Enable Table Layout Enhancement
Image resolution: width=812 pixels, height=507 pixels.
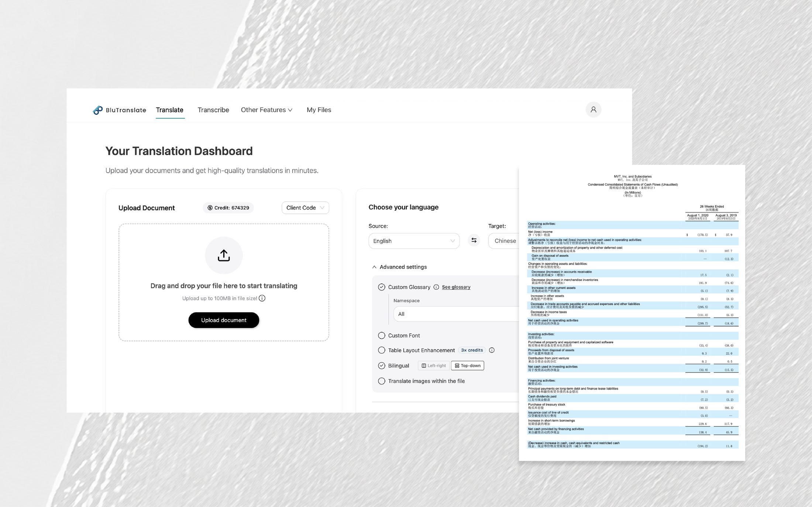382,350
